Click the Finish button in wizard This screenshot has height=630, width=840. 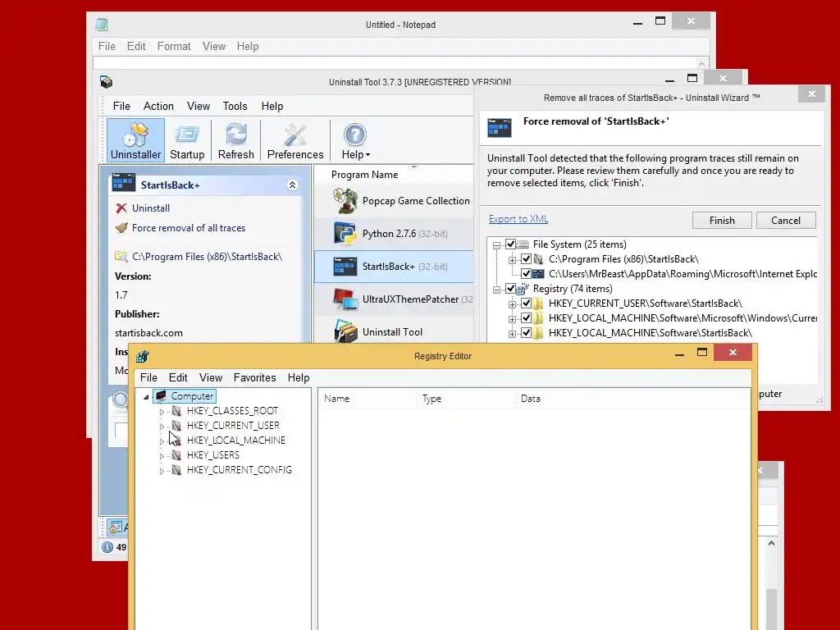[722, 220]
